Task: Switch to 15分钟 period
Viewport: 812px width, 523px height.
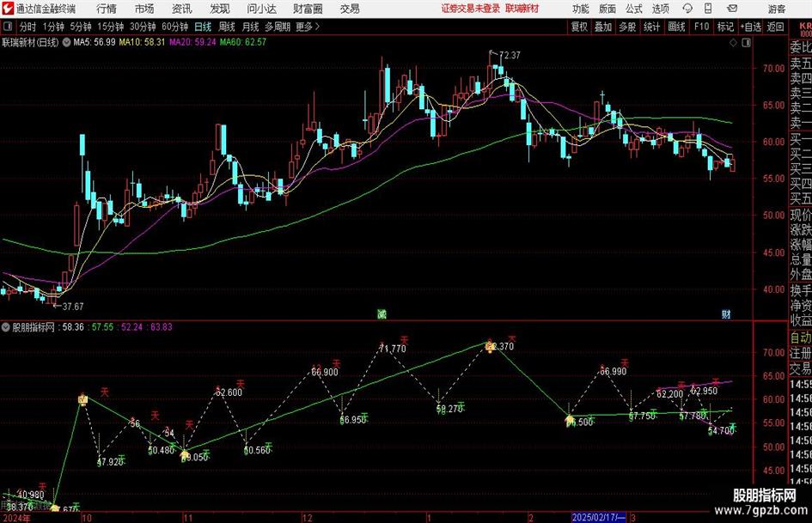Action: tap(111, 27)
